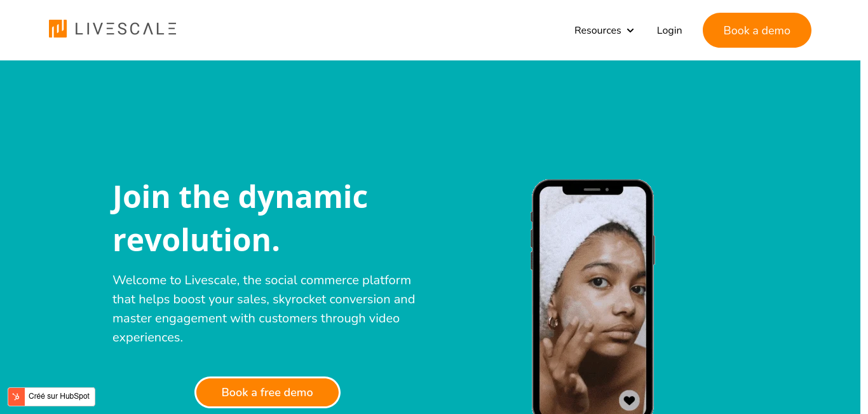Open the Créé sur HubSpot badge label
868x414 pixels.
[59, 396]
